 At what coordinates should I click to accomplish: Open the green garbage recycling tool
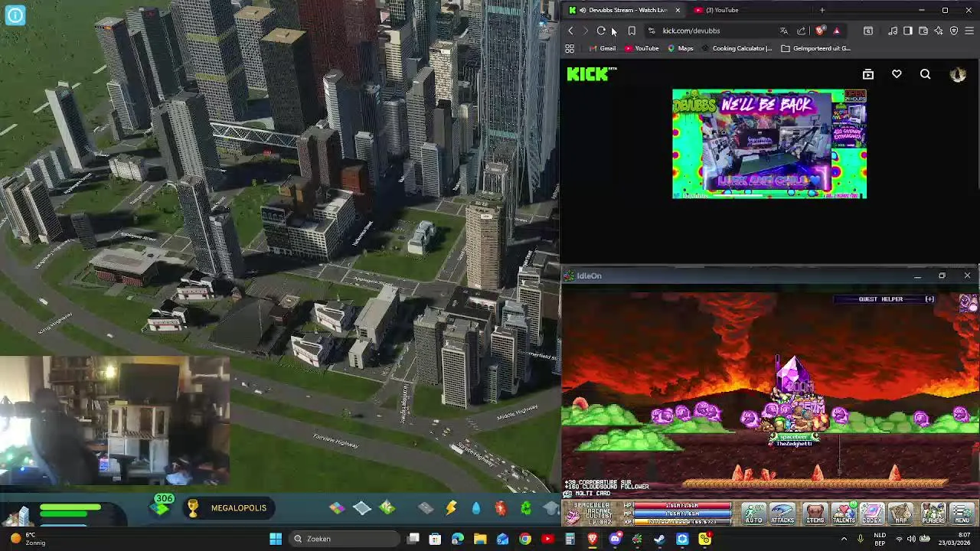526,508
